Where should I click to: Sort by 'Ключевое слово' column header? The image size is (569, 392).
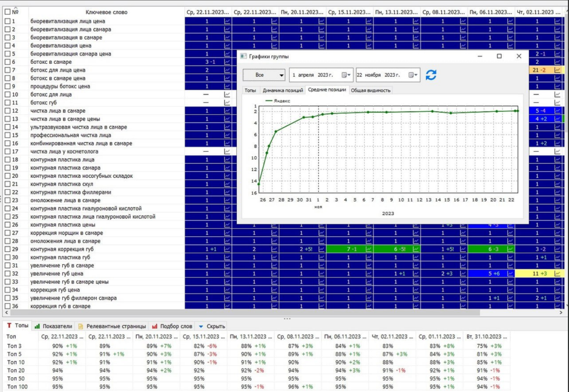106,12
